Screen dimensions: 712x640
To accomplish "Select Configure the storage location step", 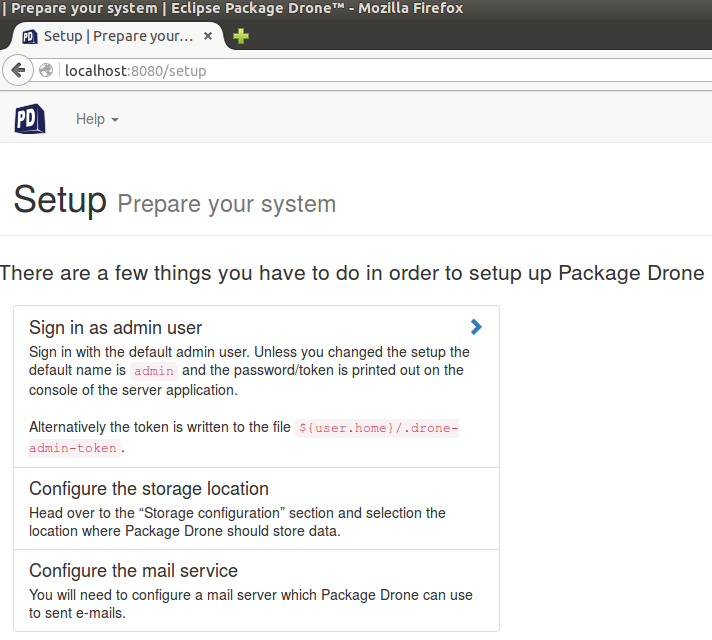I will coord(257,509).
